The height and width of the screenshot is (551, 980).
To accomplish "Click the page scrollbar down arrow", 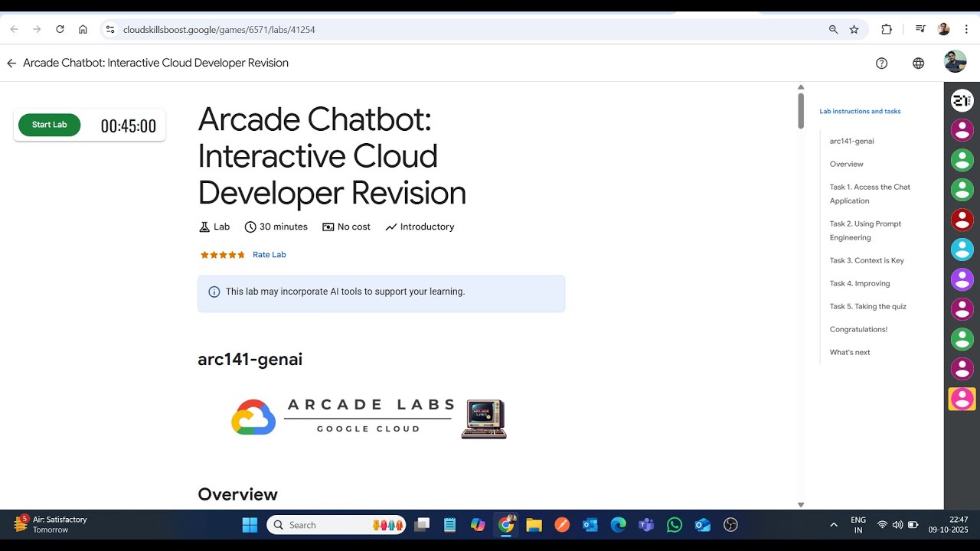I will pyautogui.click(x=801, y=504).
